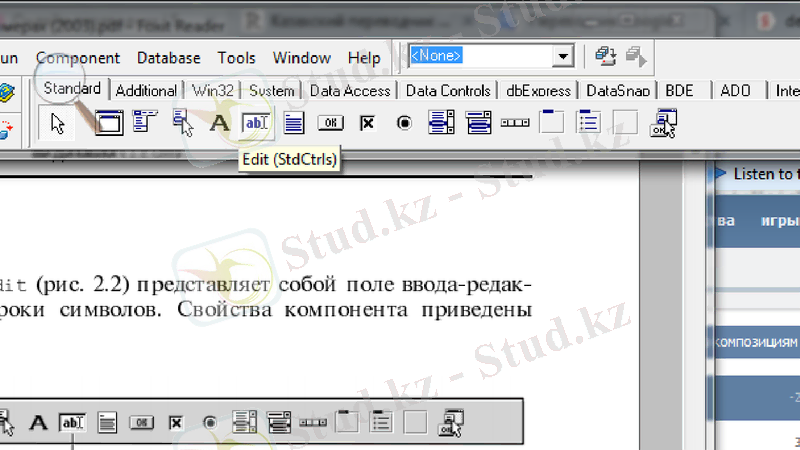
Task: Select the ComboBox component icon
Action: click(x=478, y=122)
